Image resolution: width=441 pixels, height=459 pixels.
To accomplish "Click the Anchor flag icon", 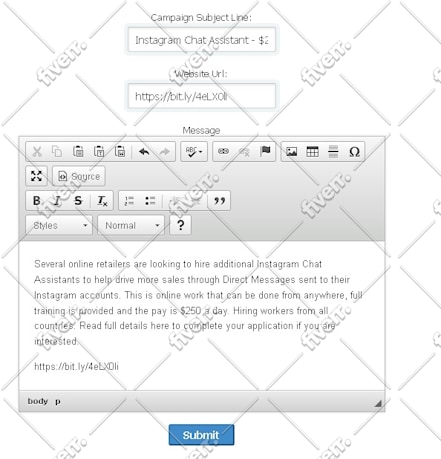I will click(265, 152).
